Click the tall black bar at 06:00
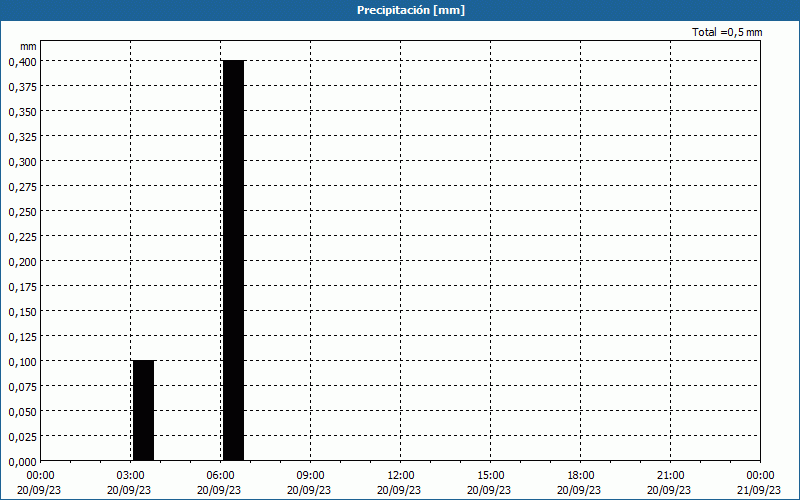800x500 pixels. (234, 260)
